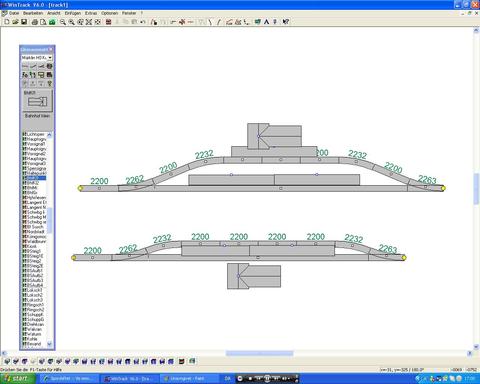This screenshot has width=480, height=384.
Task: Select the Nordstadt item in symbol list
Action: tap(34, 232)
